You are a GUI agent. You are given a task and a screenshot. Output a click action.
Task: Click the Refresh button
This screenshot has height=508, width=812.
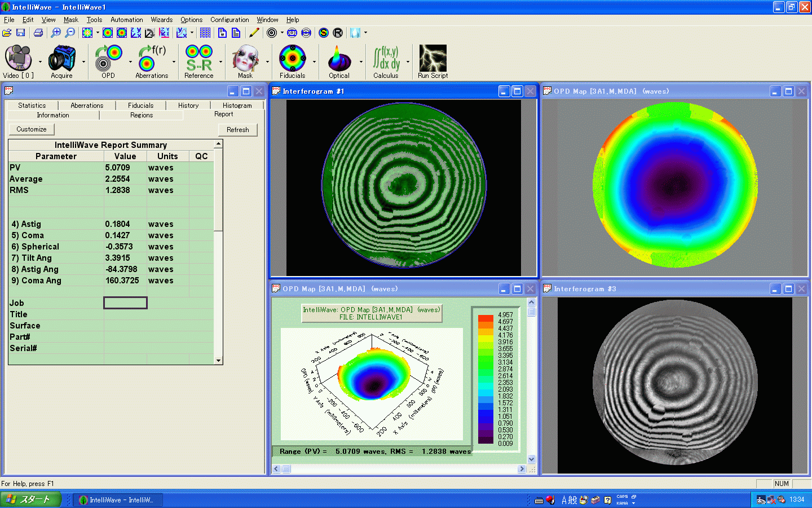(x=238, y=130)
